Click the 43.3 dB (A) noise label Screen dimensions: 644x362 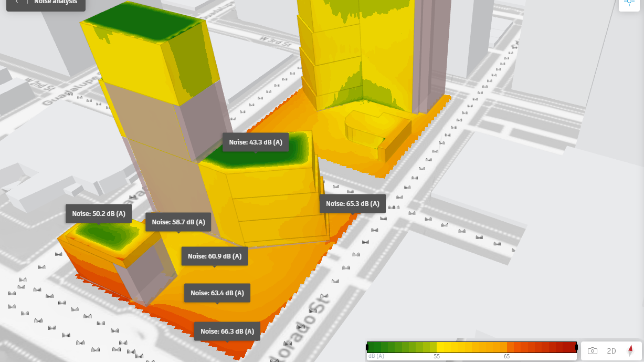(x=256, y=142)
